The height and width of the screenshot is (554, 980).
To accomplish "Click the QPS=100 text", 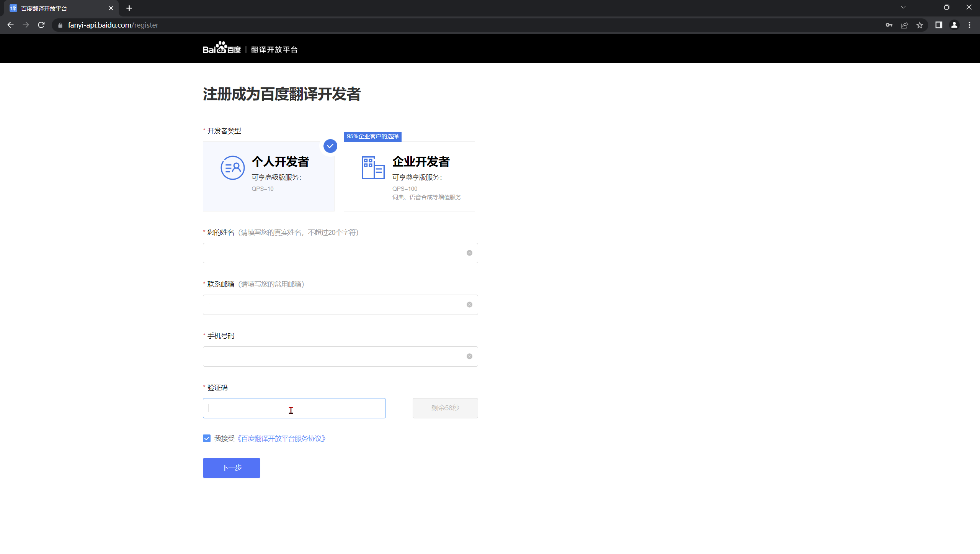I will click(405, 189).
